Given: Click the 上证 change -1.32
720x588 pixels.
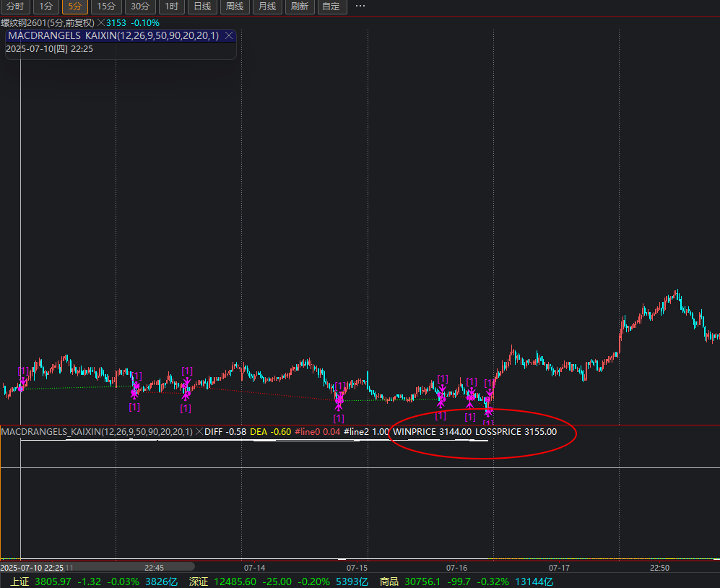Looking at the screenshot, I should [89, 581].
